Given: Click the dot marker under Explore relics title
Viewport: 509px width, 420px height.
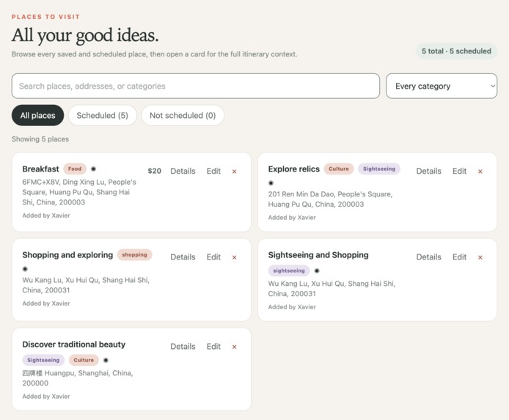Looking at the screenshot, I should (x=271, y=183).
